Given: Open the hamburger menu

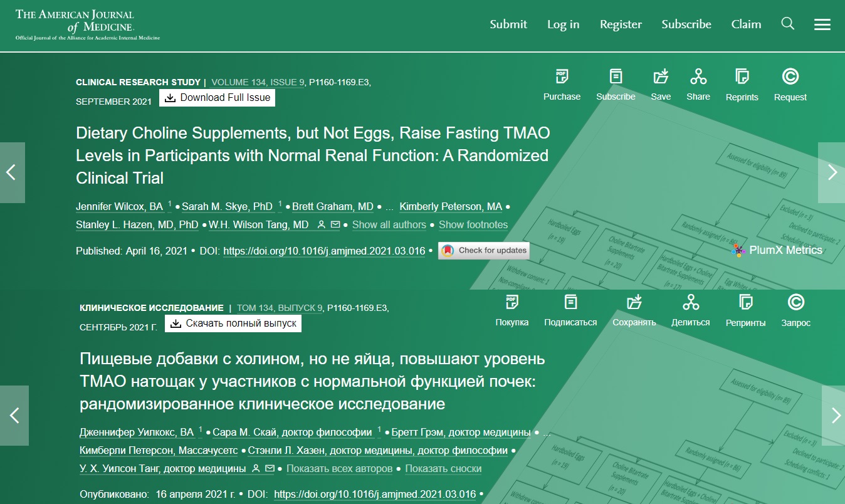Looking at the screenshot, I should 822,24.
